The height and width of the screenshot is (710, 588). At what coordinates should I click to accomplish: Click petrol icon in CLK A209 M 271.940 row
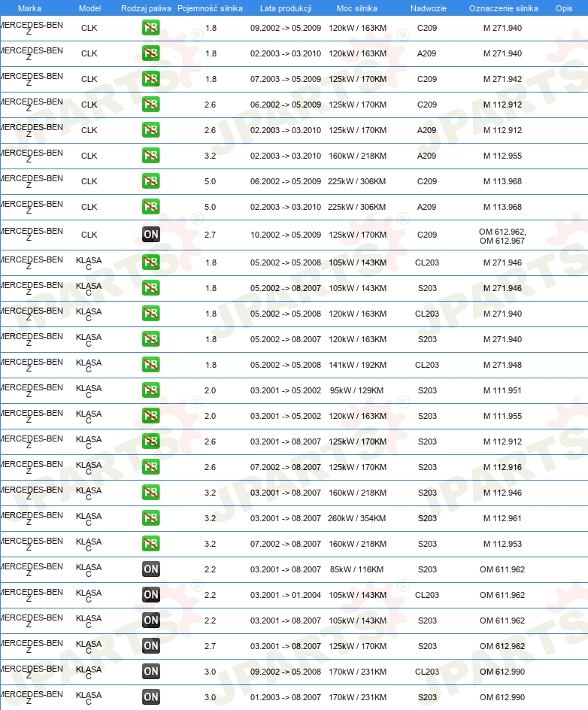[x=150, y=53]
